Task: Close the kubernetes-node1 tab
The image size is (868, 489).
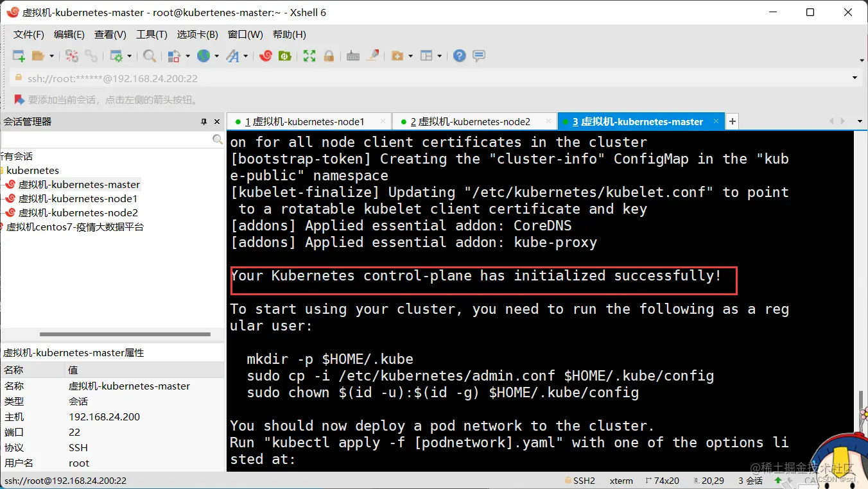Action: 383,121
